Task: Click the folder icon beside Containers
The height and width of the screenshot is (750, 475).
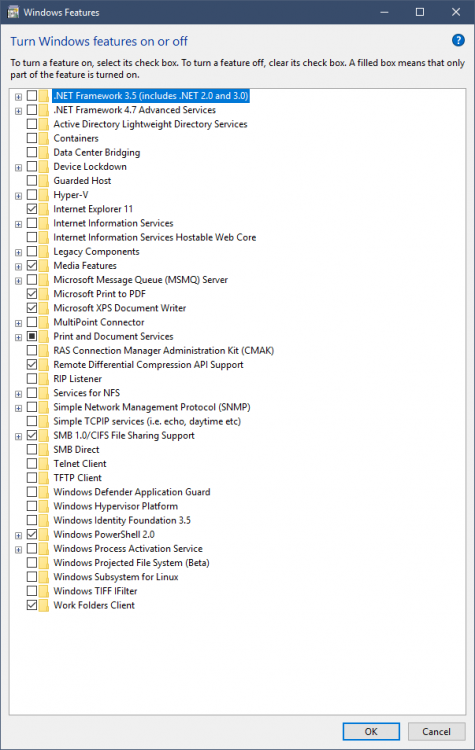Action: point(44,138)
